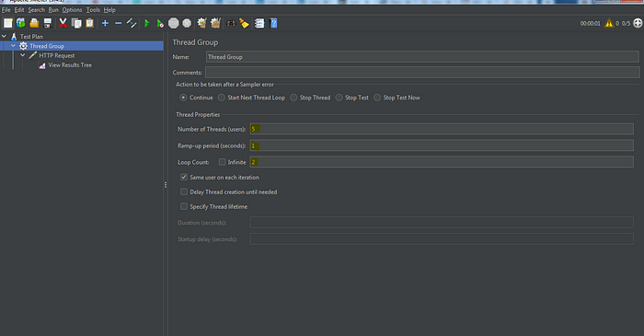This screenshot has width=644, height=336.
Task: Open Search with binoculars icon
Action: (231, 23)
